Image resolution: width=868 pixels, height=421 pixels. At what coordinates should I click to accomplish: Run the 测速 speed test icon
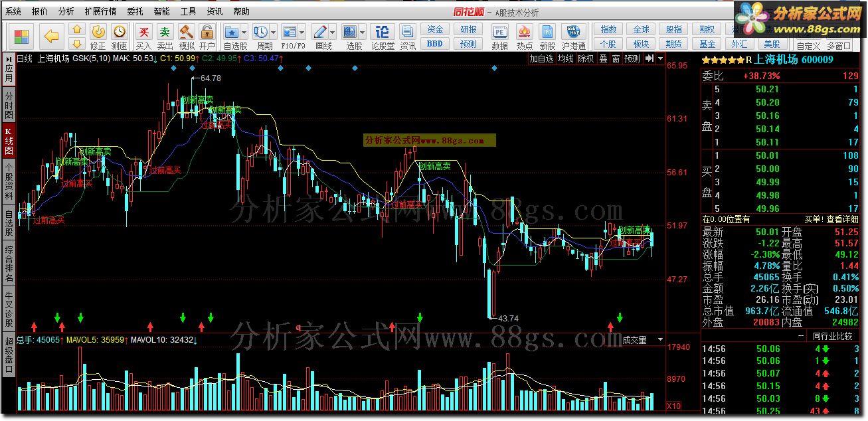(119, 37)
